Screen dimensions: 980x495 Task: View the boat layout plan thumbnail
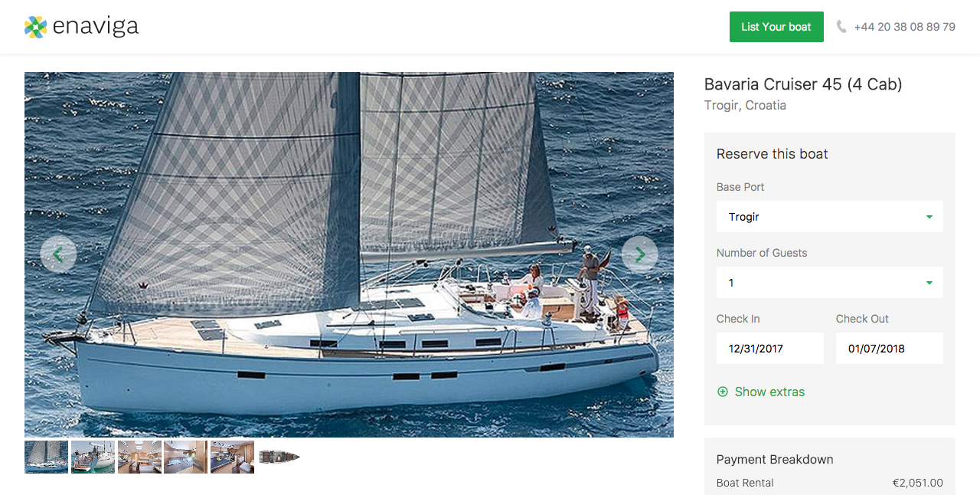pos(279,457)
